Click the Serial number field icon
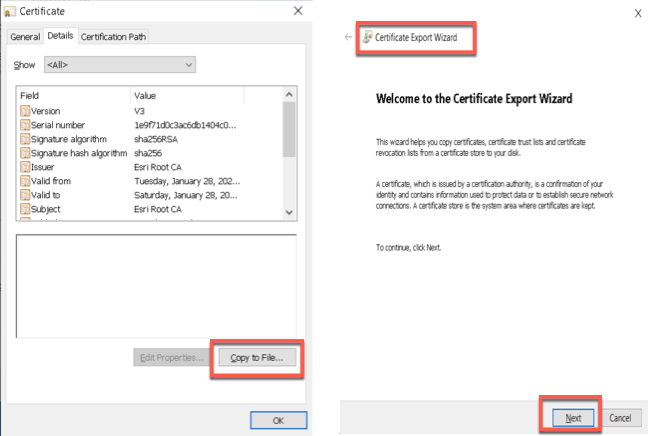This screenshot has height=436, width=648. (x=25, y=125)
